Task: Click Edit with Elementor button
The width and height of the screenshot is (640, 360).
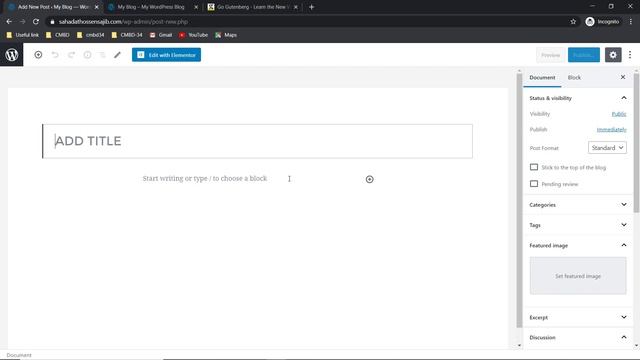Action: click(166, 55)
